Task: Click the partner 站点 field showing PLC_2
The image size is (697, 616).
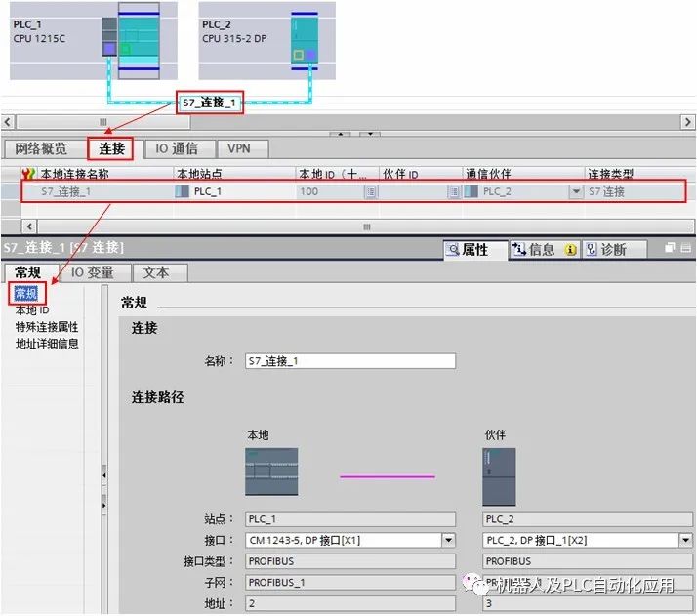Action: [x=588, y=519]
